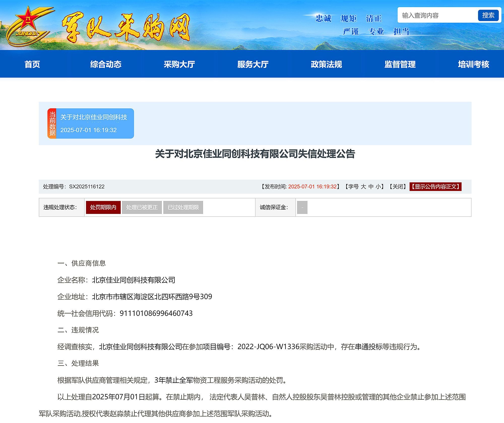Open the 采购大厅 menu item
Image resolution: width=504 pixels, height=423 pixels.
pos(179,64)
